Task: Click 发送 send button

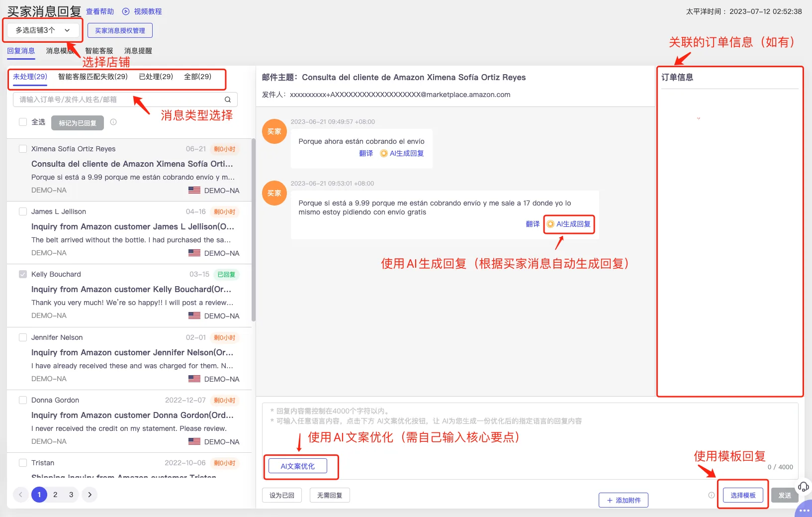Action: tap(785, 495)
